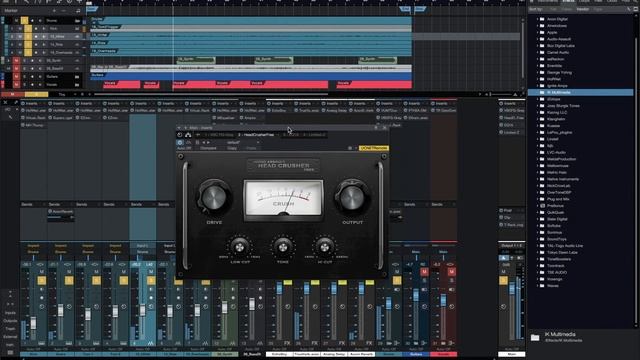Open Sends add menu on first mixer channel

click(x=44, y=204)
